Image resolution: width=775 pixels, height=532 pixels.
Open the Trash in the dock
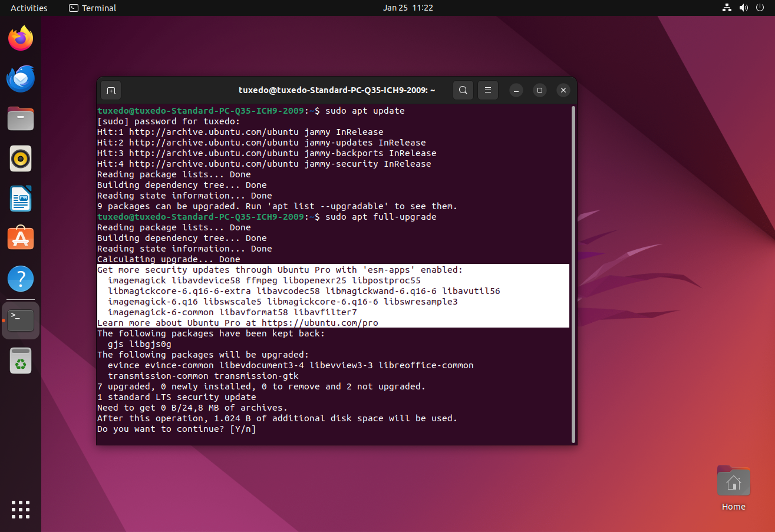point(21,361)
